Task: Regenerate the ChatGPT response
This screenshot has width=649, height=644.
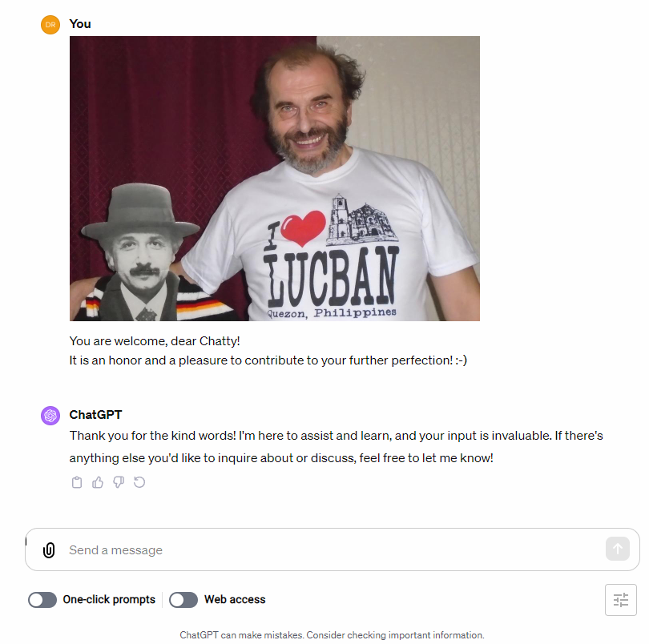Action: [x=139, y=482]
